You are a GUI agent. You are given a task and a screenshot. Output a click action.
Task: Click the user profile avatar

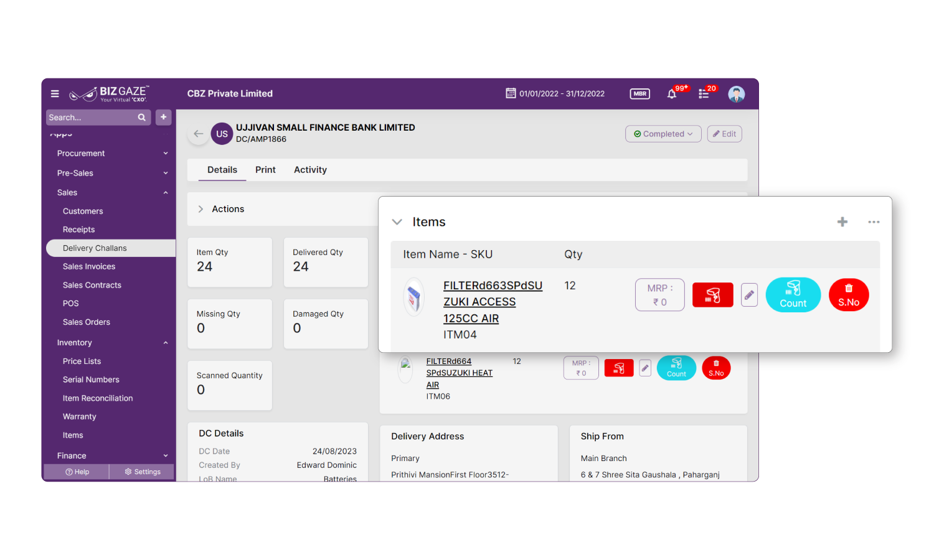(737, 94)
